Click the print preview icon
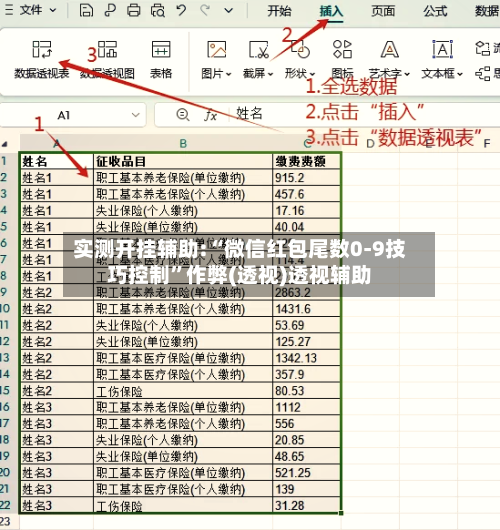 click(158, 10)
